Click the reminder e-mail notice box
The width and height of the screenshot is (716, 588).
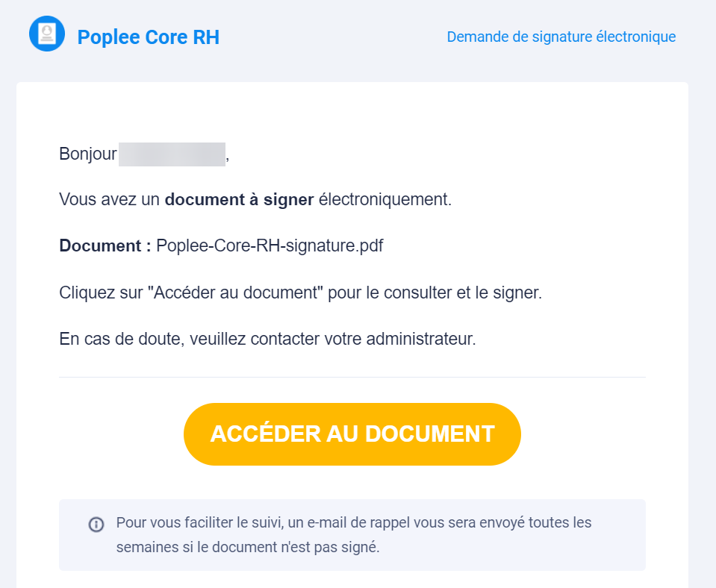click(x=352, y=535)
